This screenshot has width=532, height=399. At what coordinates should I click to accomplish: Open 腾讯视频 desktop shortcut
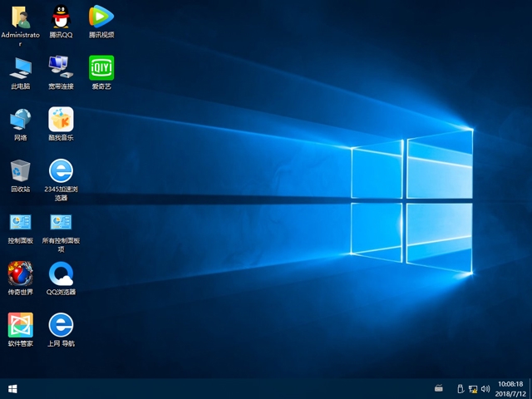pyautogui.click(x=101, y=17)
